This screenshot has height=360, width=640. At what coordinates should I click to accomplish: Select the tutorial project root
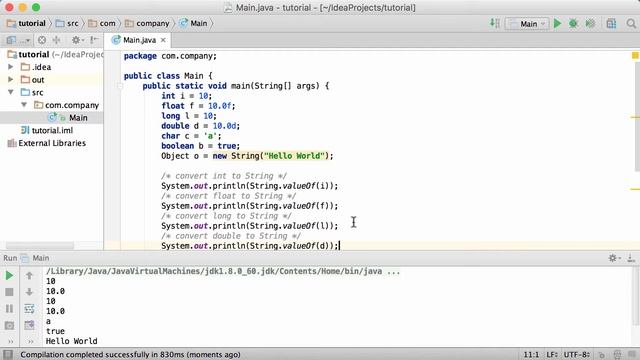pyautogui.click(x=51, y=54)
